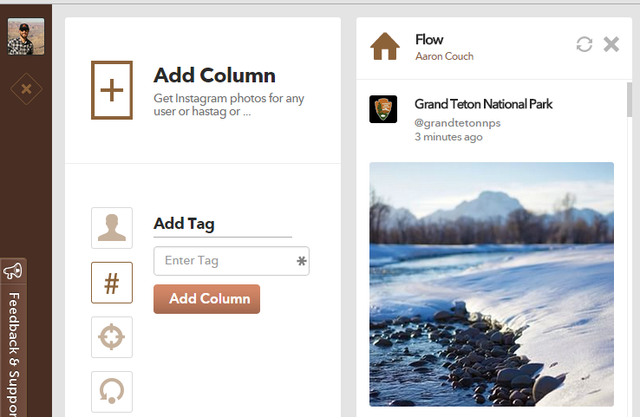Open the @grandtetonnps handle

coord(457,123)
